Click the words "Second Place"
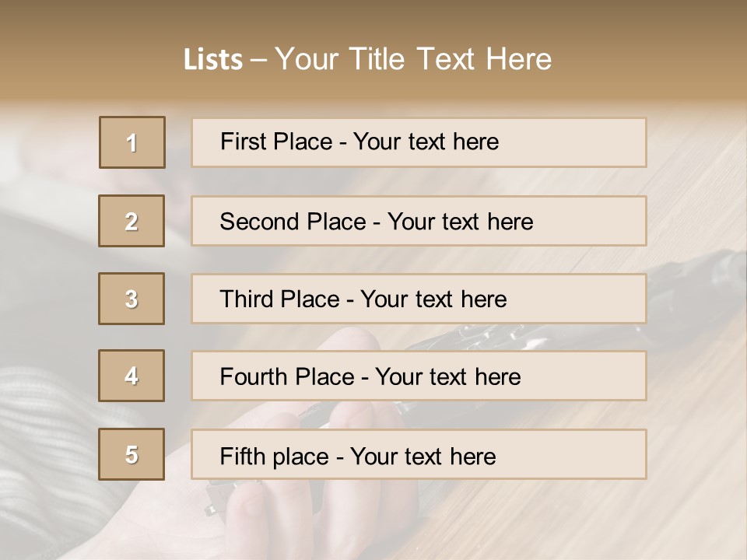This screenshot has width=747, height=560. click(292, 222)
